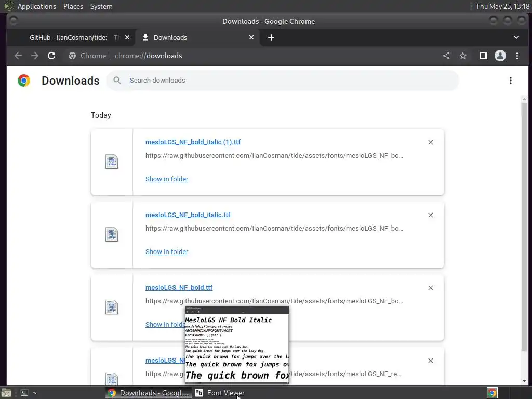
Task: Click the downloads page vertical scrollbar
Action: click(525, 227)
